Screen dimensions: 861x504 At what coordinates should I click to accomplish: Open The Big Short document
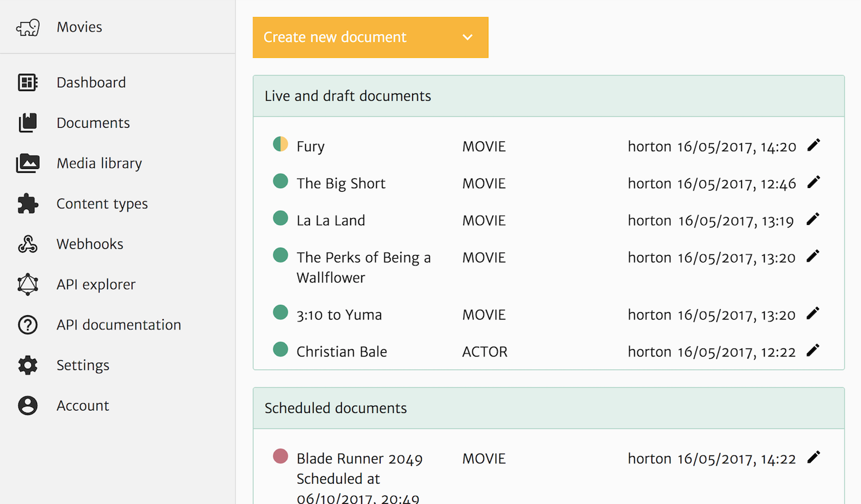341,184
